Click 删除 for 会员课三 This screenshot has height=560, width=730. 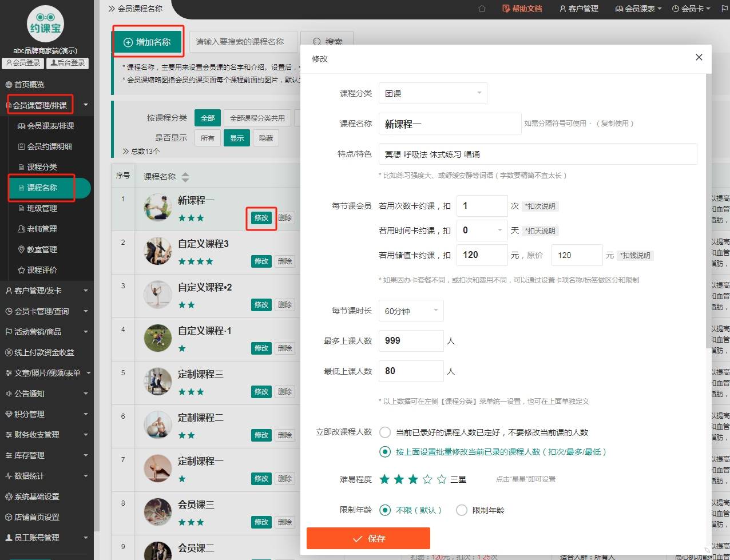pos(285,522)
